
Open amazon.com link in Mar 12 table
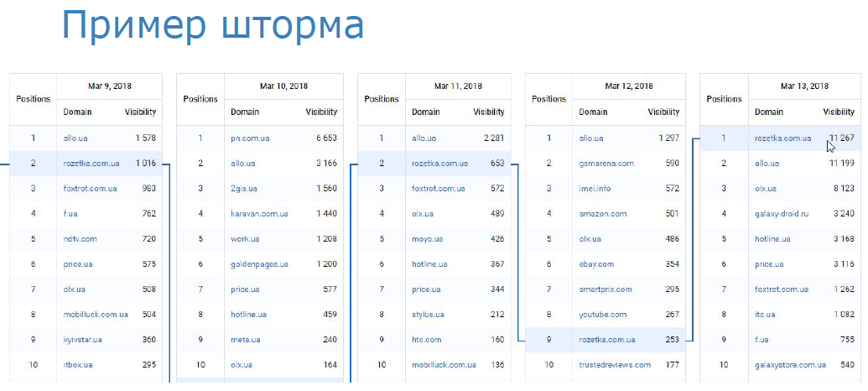click(x=603, y=214)
